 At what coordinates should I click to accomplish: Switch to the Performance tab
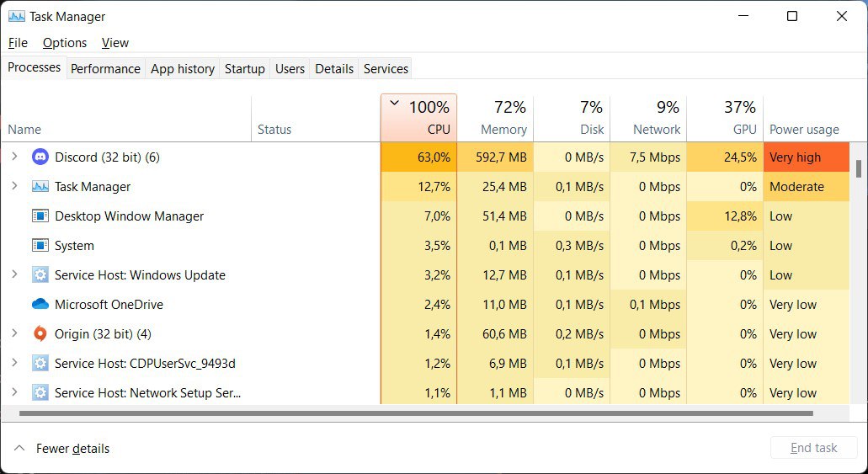(105, 69)
